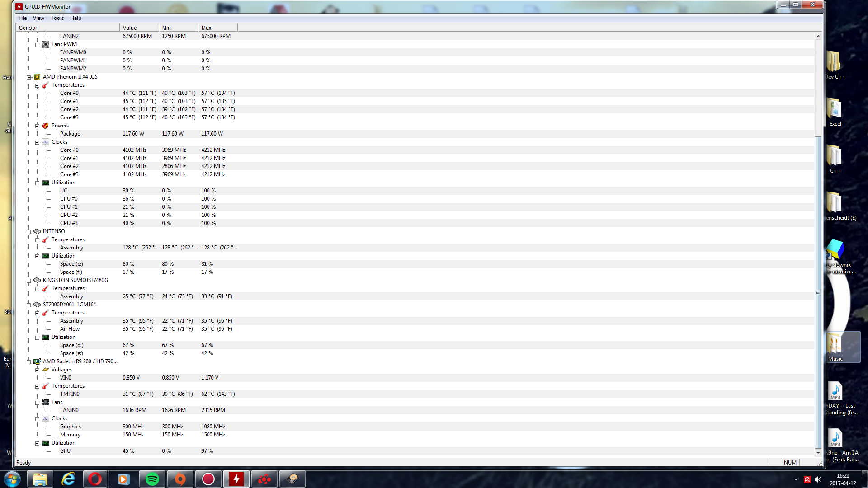868x488 pixels.
Task: Click the INTENSO Utilization icon
Action: 46,256
